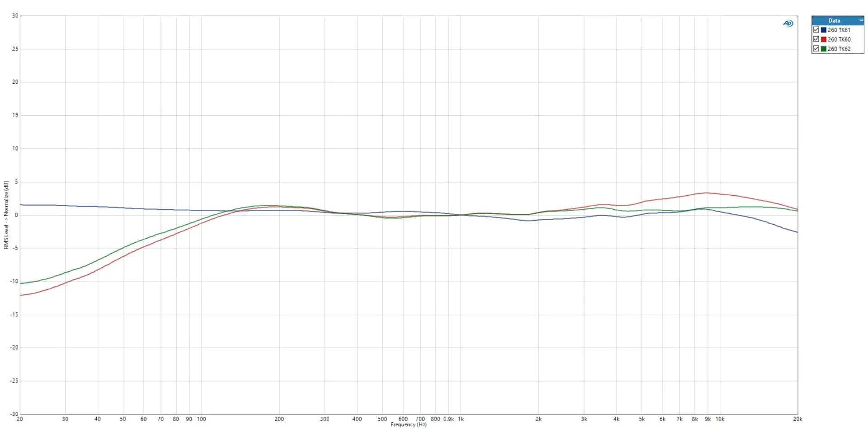Click the Frequency (Hz) axis title
This screenshot has width=868, height=429.
pyautogui.click(x=409, y=425)
